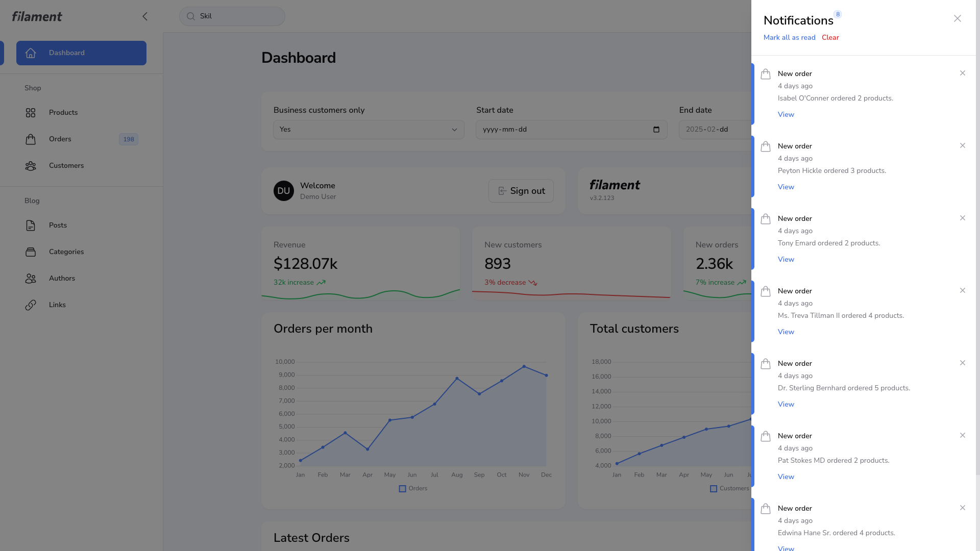Click the Products grid icon in sidebar
The image size is (980, 551).
pos(31,113)
